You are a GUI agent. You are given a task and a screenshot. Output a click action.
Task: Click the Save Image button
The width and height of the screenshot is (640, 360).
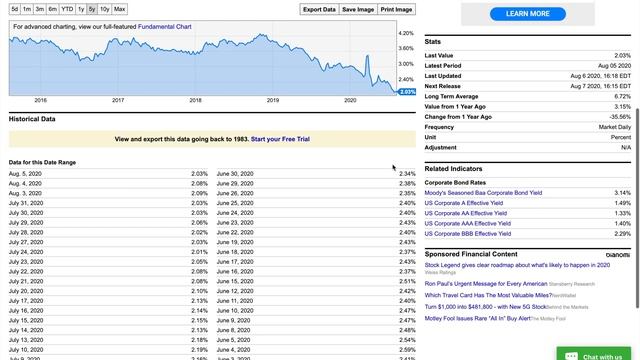click(358, 9)
